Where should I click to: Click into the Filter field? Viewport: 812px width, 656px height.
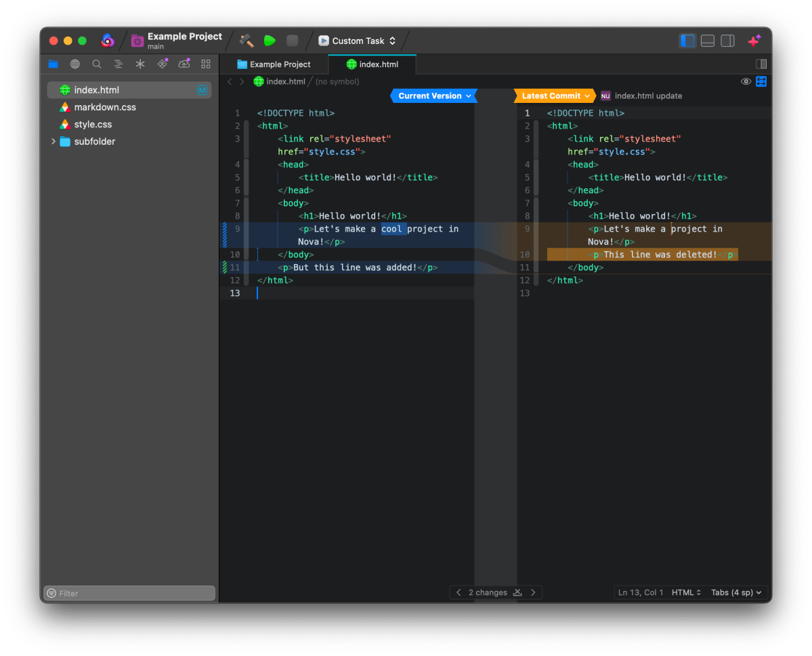click(129, 593)
